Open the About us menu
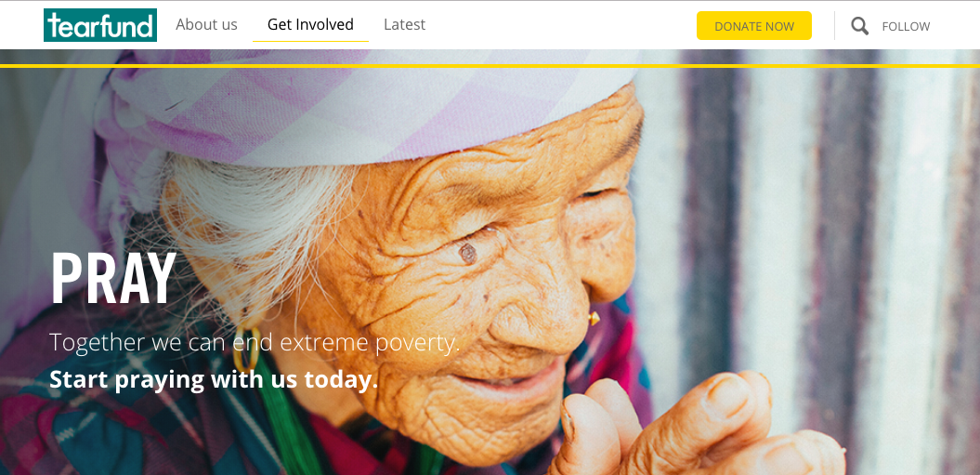Viewport: 980px width, 475px height. tap(206, 24)
